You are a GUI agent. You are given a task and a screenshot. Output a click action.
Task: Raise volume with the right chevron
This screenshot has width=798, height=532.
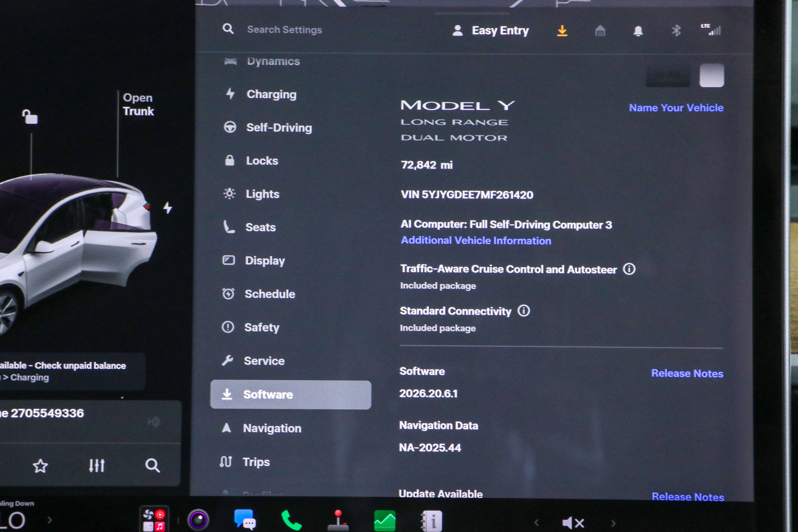click(613, 523)
